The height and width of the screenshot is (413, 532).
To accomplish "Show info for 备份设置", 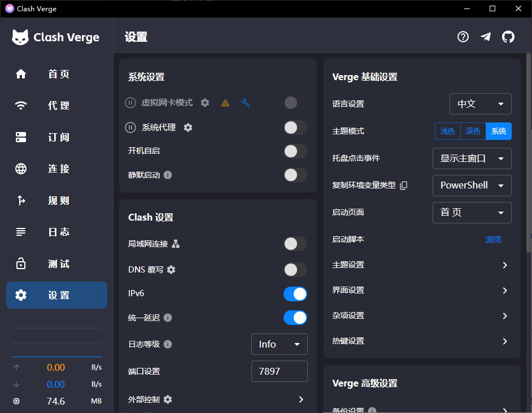I will pos(372,410).
